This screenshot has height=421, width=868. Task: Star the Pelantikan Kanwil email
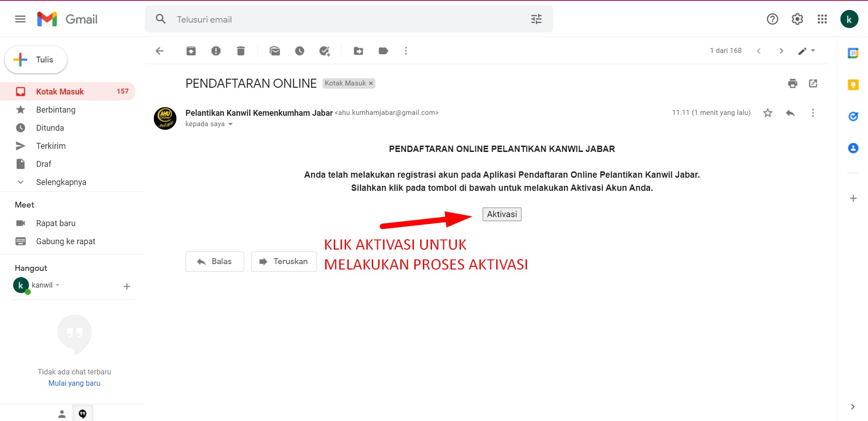coord(768,113)
